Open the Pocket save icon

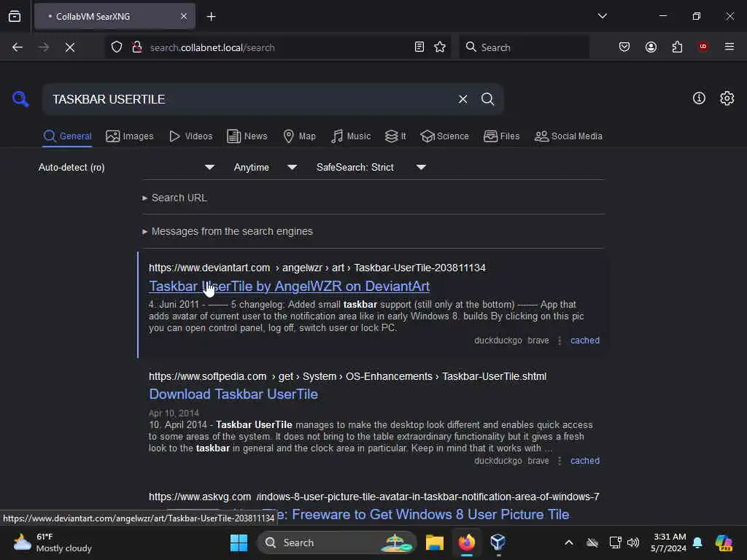pyautogui.click(x=624, y=47)
